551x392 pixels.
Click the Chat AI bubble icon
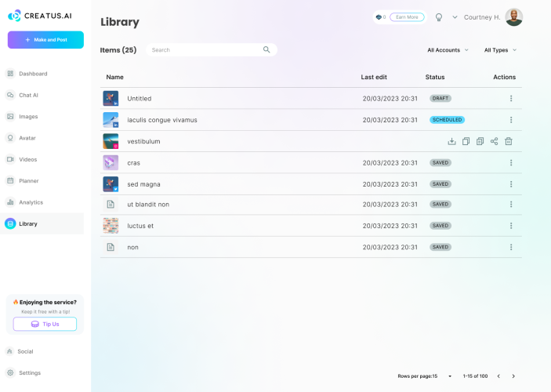[x=10, y=95]
